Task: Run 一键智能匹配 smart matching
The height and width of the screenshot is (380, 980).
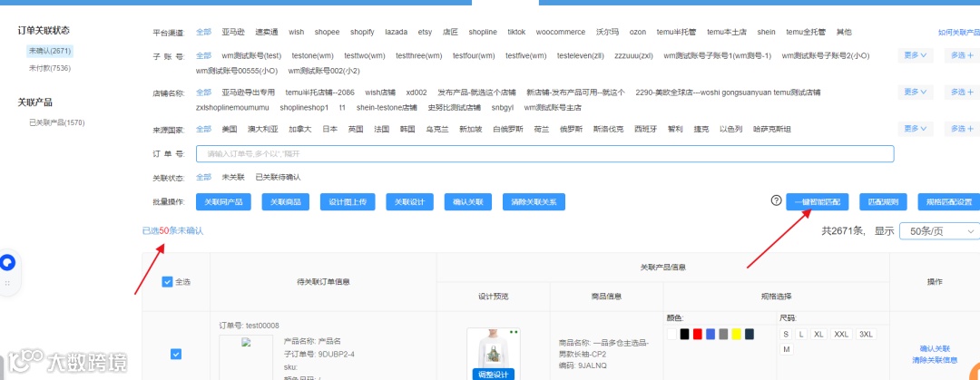Action: tap(817, 202)
